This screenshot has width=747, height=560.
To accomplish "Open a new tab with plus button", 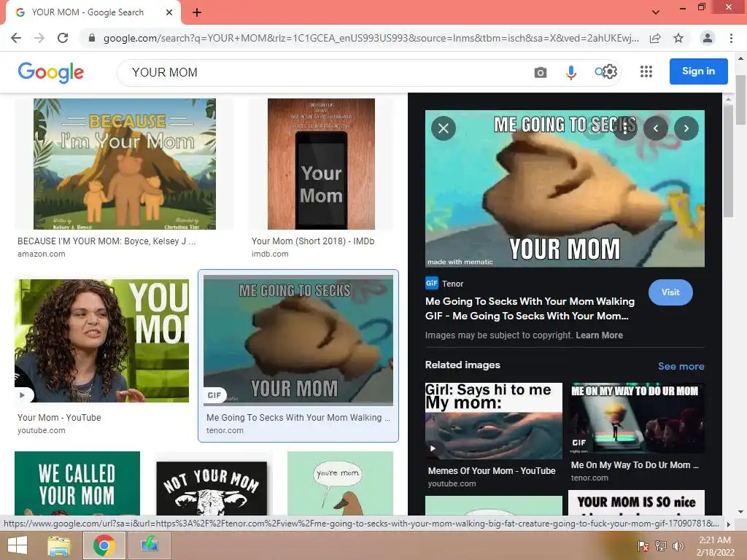I will (197, 12).
